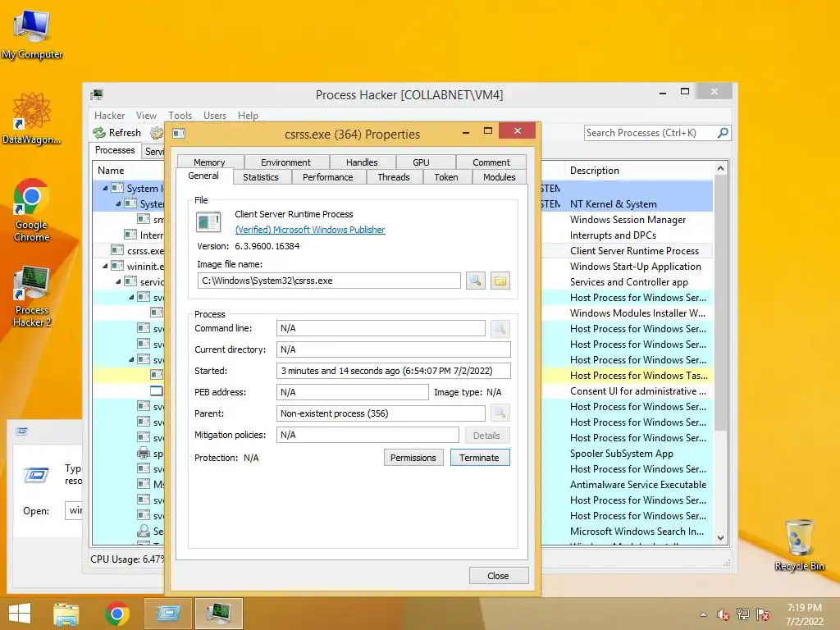The height and width of the screenshot is (630, 840).
Task: Click the Process Hacker title bar app icon
Action: point(97,95)
